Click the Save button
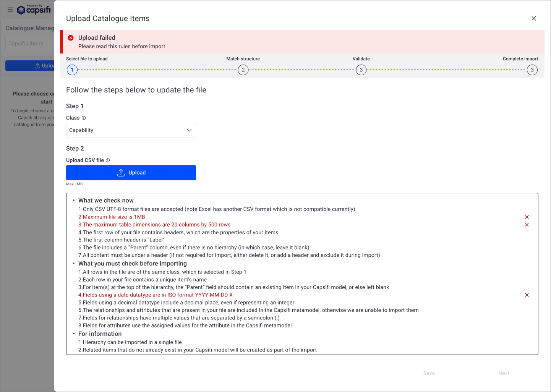This screenshot has width=551, height=392. click(x=429, y=373)
